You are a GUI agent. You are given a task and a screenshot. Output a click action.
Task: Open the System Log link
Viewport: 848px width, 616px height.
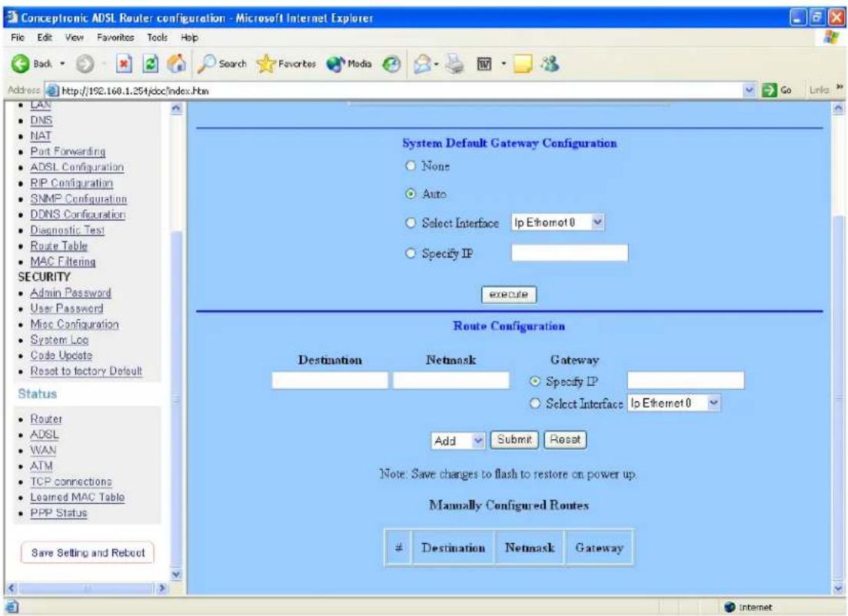coord(59,340)
